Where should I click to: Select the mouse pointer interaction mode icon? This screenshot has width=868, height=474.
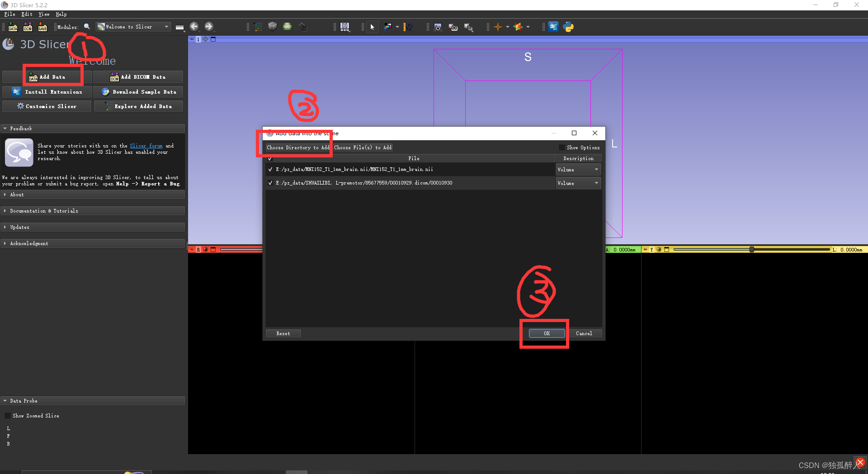click(x=372, y=27)
